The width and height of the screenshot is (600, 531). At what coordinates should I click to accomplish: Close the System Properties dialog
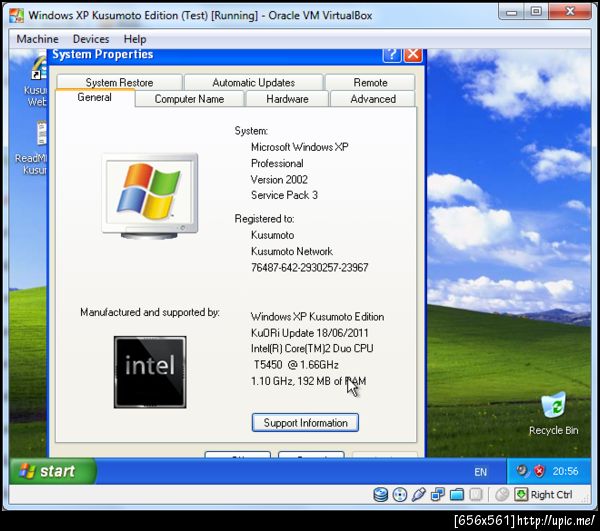pos(413,55)
